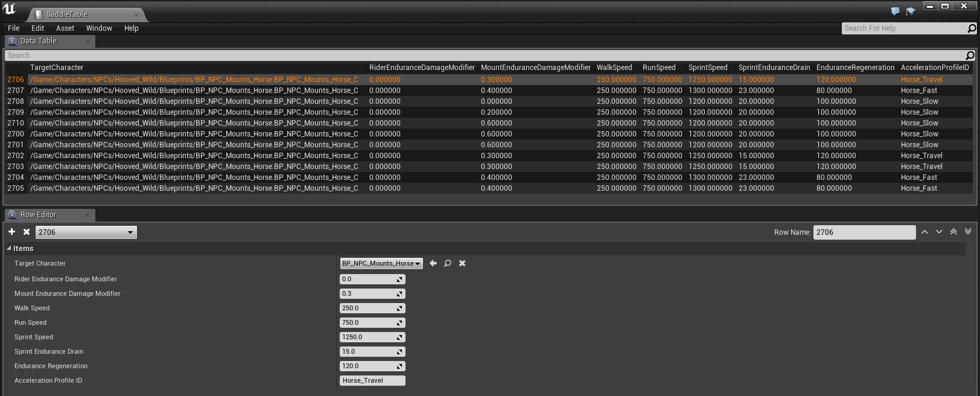The width and height of the screenshot is (980, 396).
Task: Collapse the Items section
Action: coord(9,249)
